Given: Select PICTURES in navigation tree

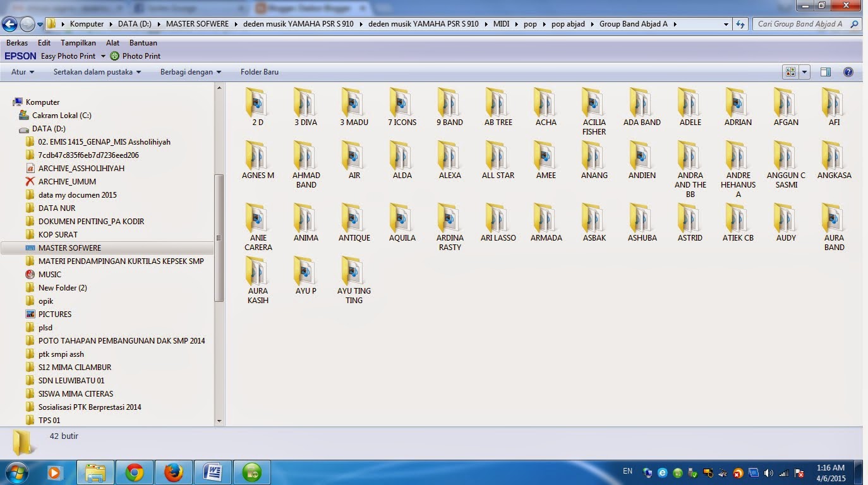Looking at the screenshot, I should click(x=55, y=314).
